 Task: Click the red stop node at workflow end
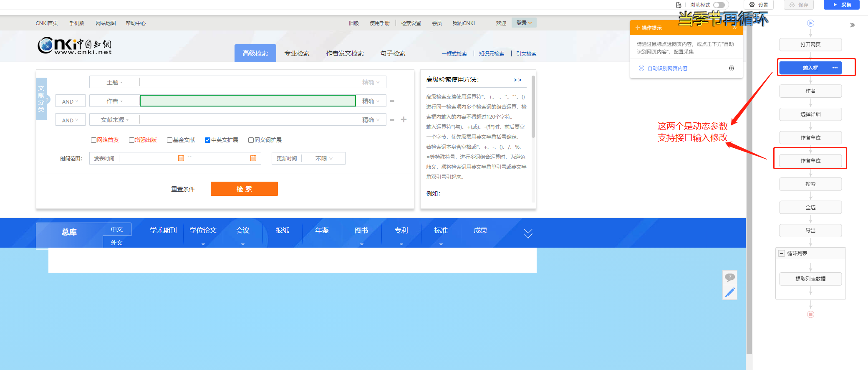(810, 314)
